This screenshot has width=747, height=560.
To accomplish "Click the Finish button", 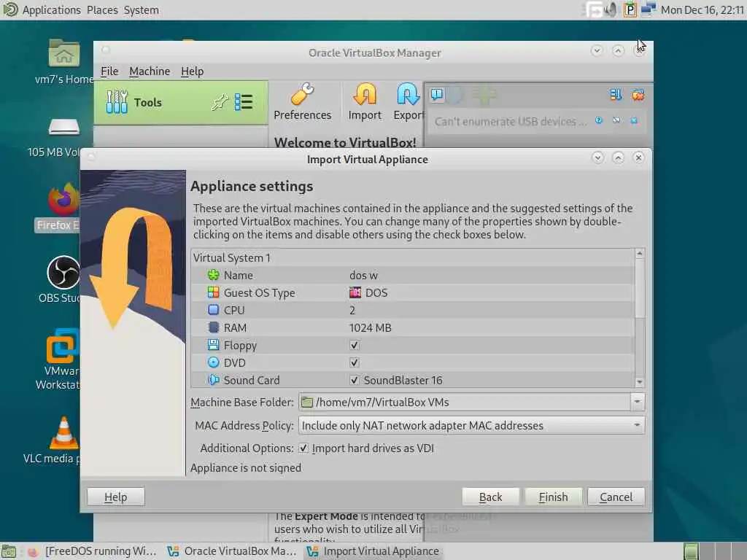I will click(x=553, y=497).
